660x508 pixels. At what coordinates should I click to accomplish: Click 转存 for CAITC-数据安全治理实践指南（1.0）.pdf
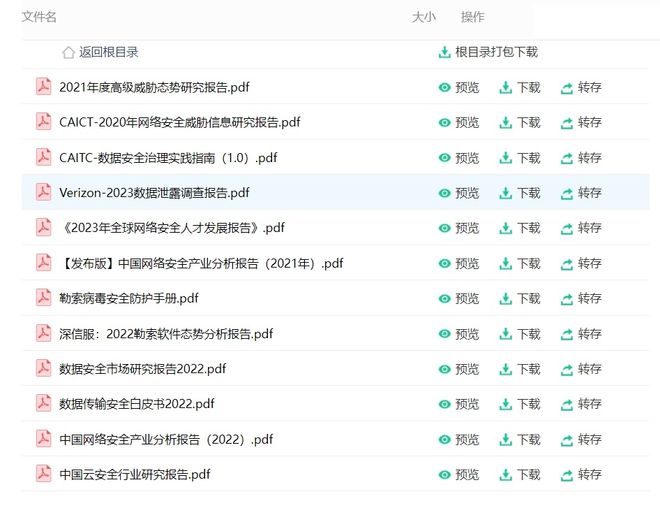pyautogui.click(x=581, y=158)
